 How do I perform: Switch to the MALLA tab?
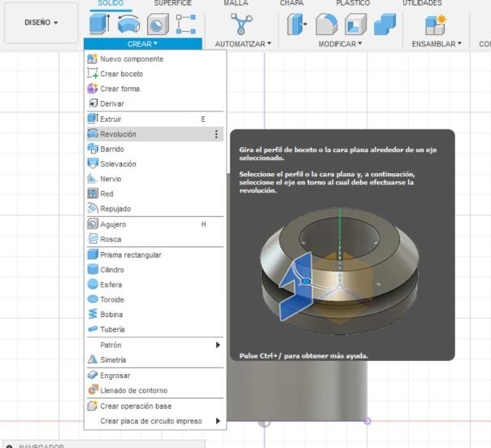tap(236, 3)
